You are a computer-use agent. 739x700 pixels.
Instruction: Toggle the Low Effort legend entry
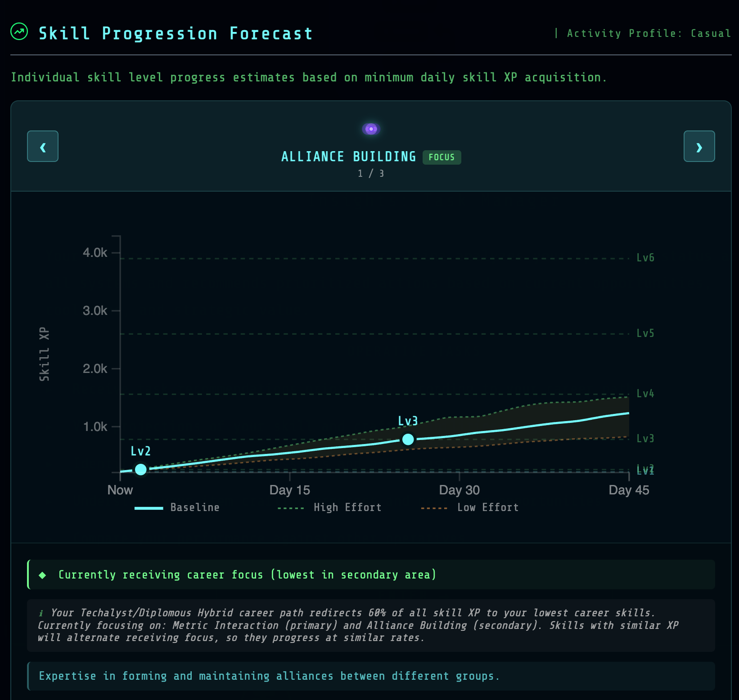(470, 507)
